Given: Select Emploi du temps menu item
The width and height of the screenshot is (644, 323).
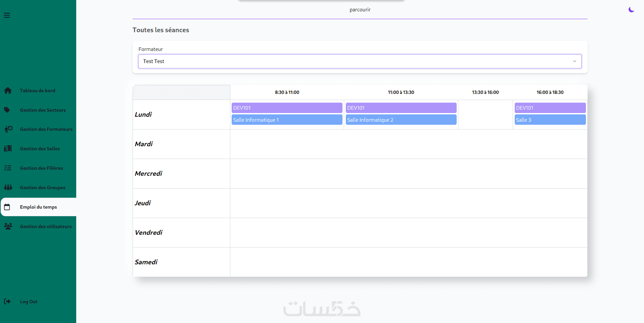Looking at the screenshot, I should (38, 207).
